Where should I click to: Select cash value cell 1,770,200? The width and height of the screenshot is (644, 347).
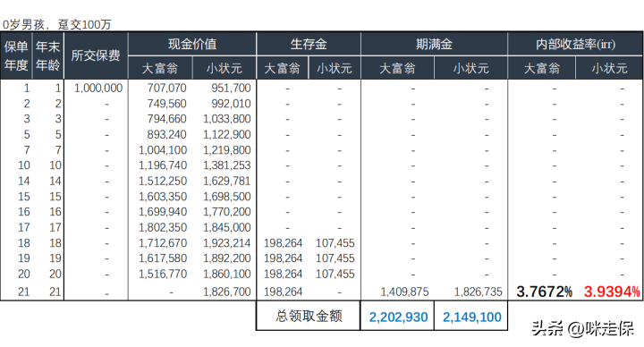pos(227,211)
